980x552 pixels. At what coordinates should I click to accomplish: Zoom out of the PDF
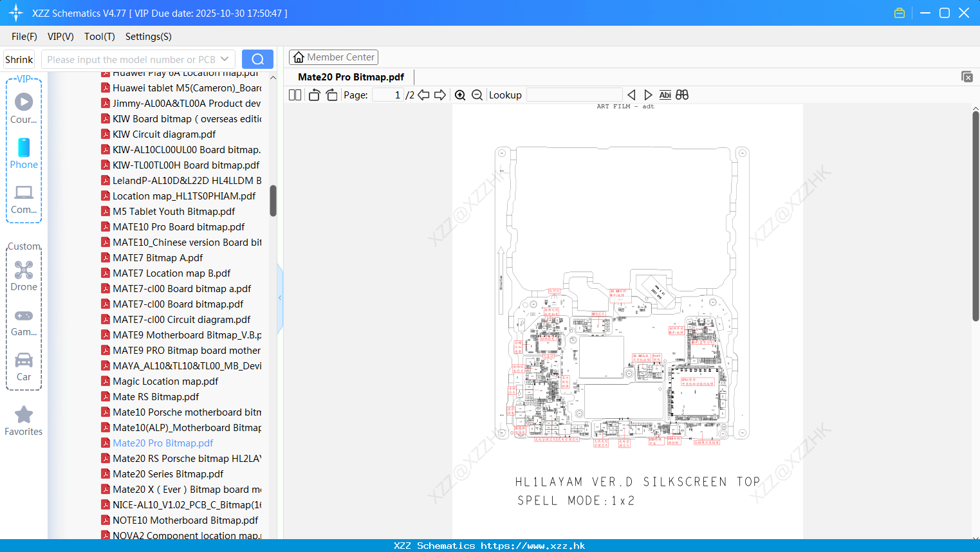coord(477,95)
